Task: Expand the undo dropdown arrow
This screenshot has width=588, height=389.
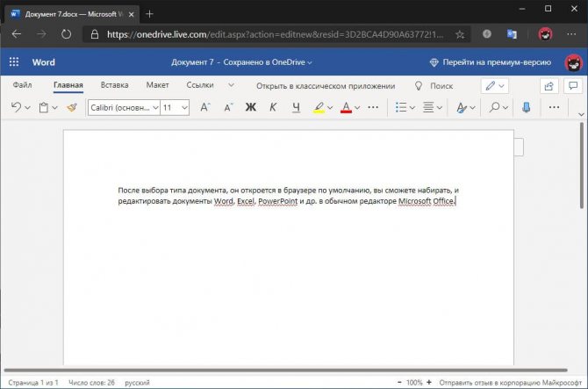Action: click(27, 108)
